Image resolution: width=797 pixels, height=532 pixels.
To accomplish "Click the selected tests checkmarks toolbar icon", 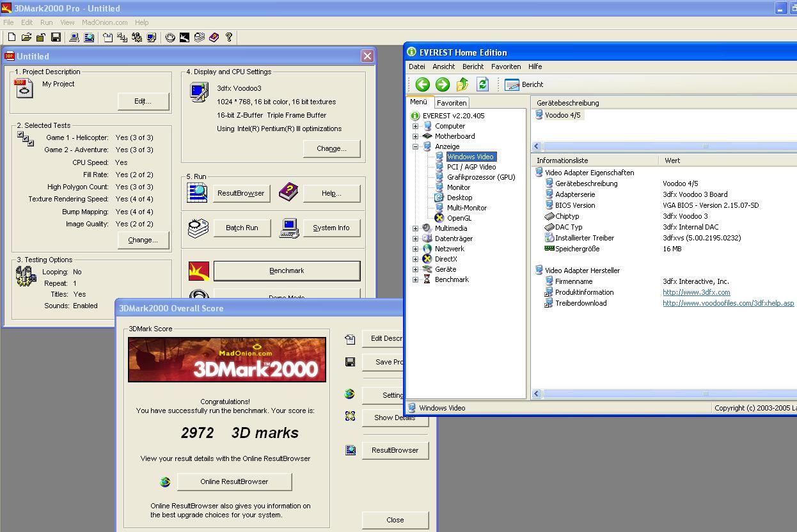I will click(x=122, y=38).
